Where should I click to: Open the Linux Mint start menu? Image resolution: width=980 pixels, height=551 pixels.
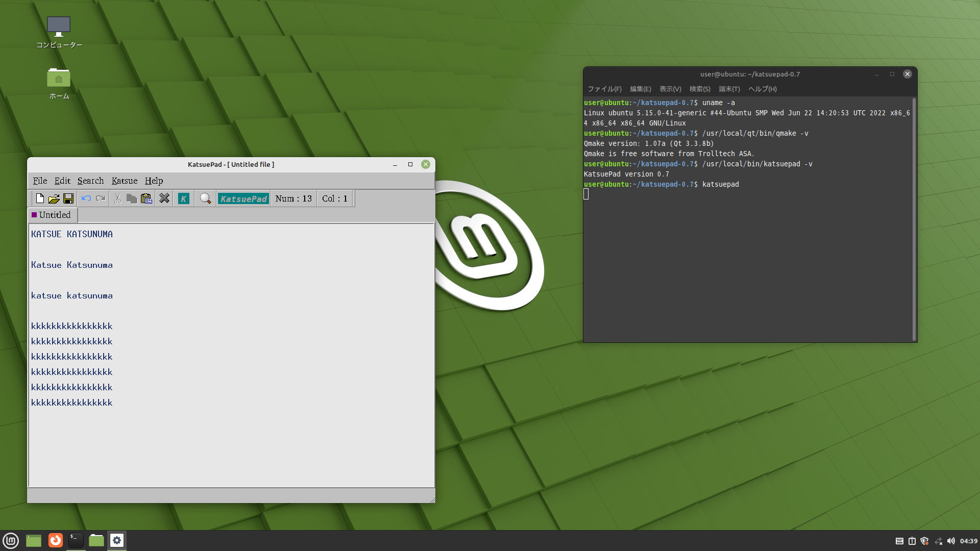[x=11, y=540]
